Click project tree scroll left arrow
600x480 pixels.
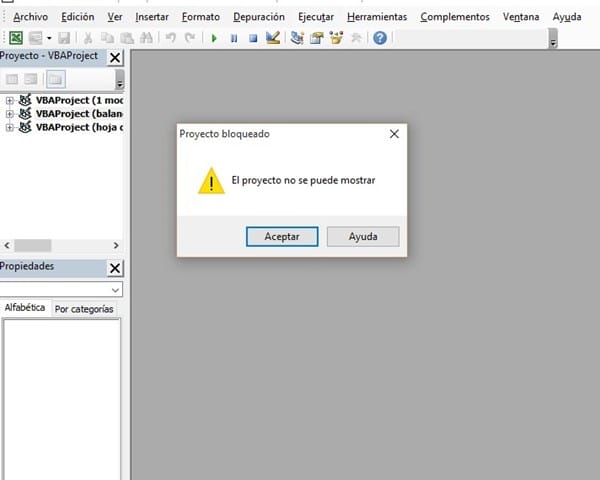tap(7, 245)
